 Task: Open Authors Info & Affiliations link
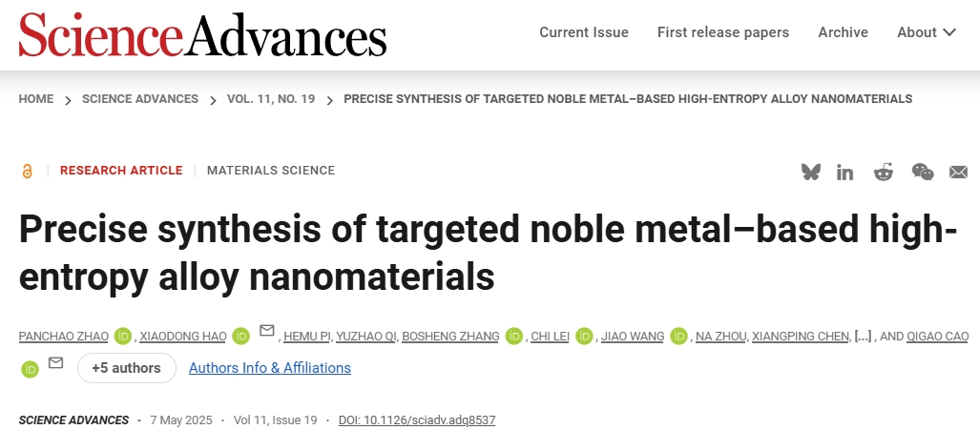270,368
